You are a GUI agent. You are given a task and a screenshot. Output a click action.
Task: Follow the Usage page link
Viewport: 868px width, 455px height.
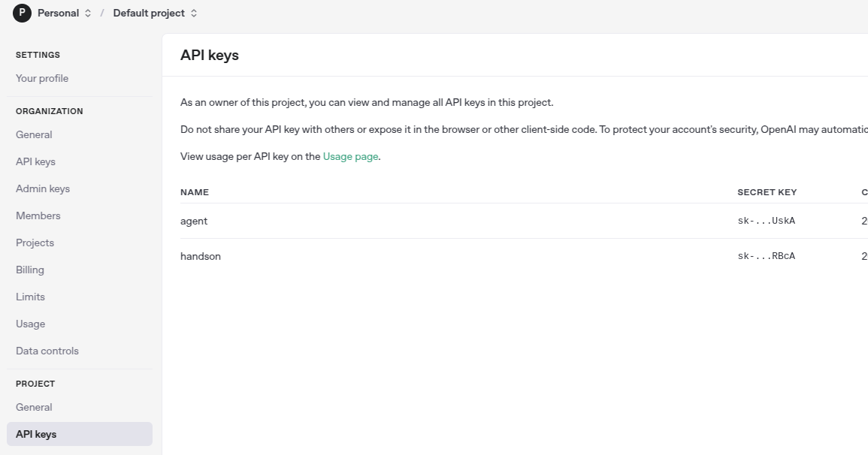350,156
